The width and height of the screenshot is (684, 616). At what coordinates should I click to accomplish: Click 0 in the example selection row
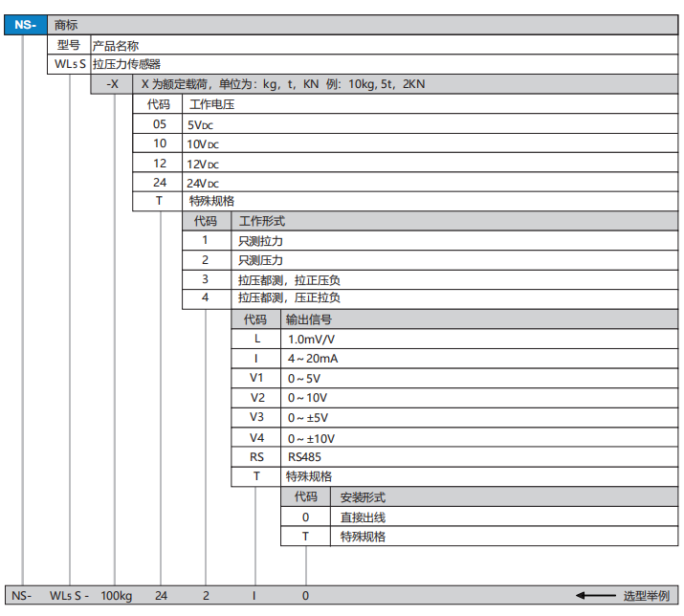coord(305,596)
